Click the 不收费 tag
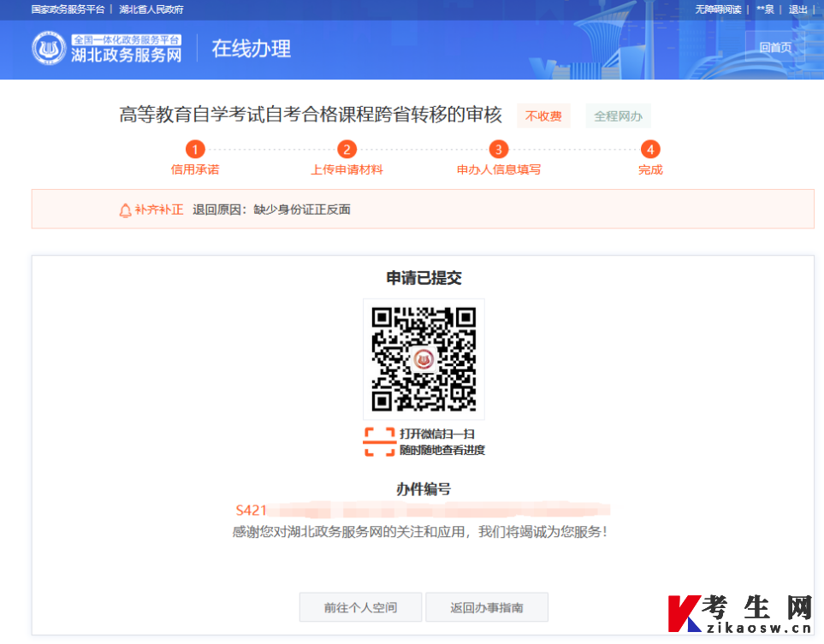Image resolution: width=824 pixels, height=644 pixels. [x=543, y=116]
